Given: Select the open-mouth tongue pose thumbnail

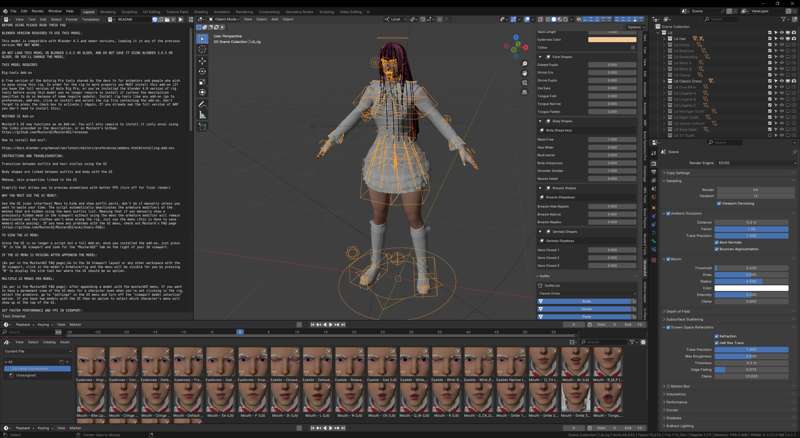Looking at the screenshot, I should point(608,399).
